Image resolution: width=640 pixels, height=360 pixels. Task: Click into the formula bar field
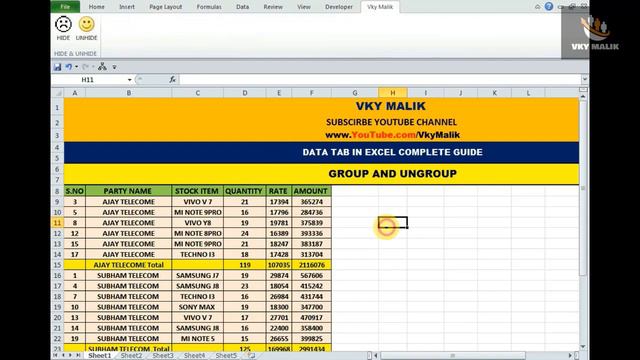click(380, 80)
